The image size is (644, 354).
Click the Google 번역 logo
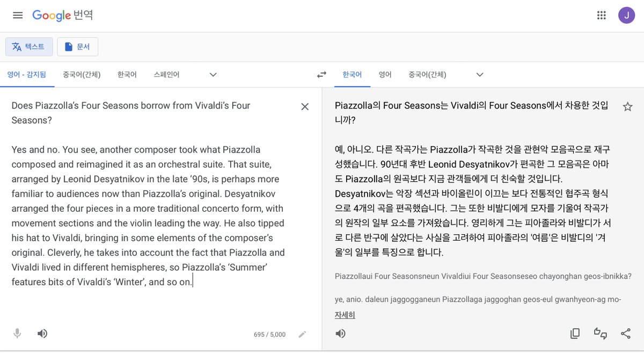pos(62,15)
